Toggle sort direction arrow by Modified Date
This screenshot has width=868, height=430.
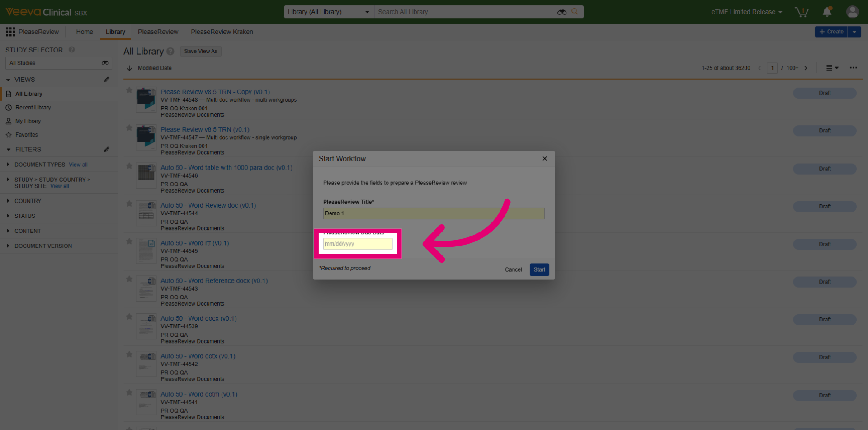[x=129, y=68]
